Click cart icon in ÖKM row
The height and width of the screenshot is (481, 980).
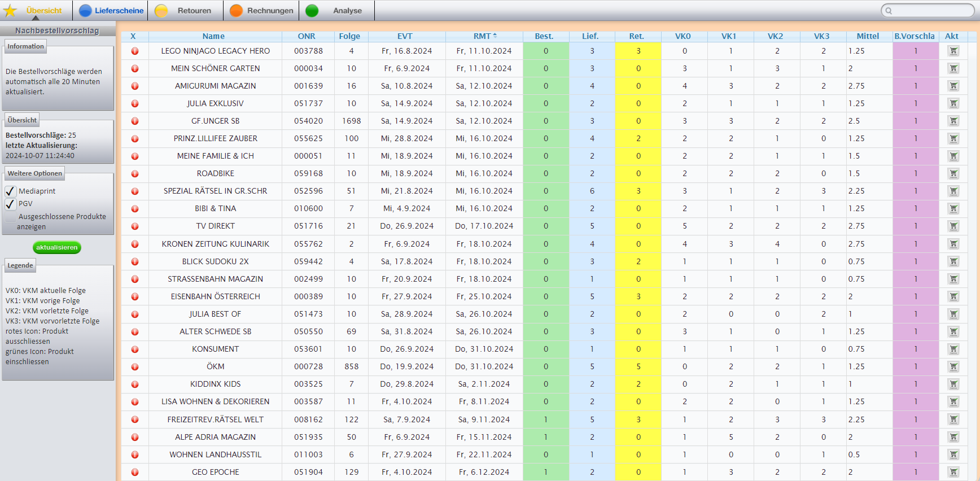[x=953, y=366]
